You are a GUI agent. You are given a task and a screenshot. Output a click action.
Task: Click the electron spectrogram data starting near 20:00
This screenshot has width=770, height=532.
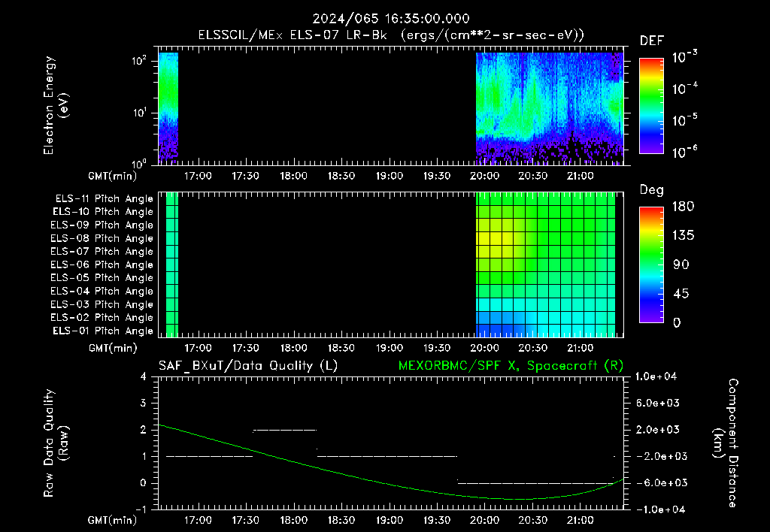tap(550, 108)
